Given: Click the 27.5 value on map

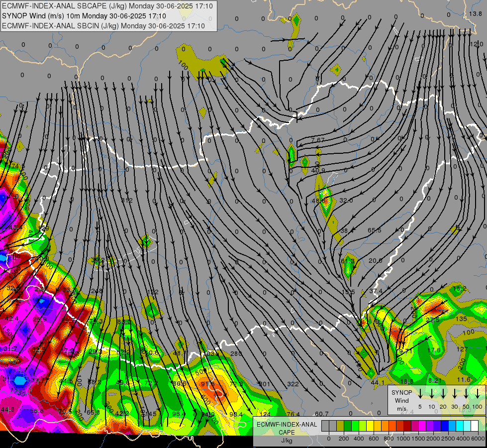Looking at the screenshot, I should click(x=433, y=320).
